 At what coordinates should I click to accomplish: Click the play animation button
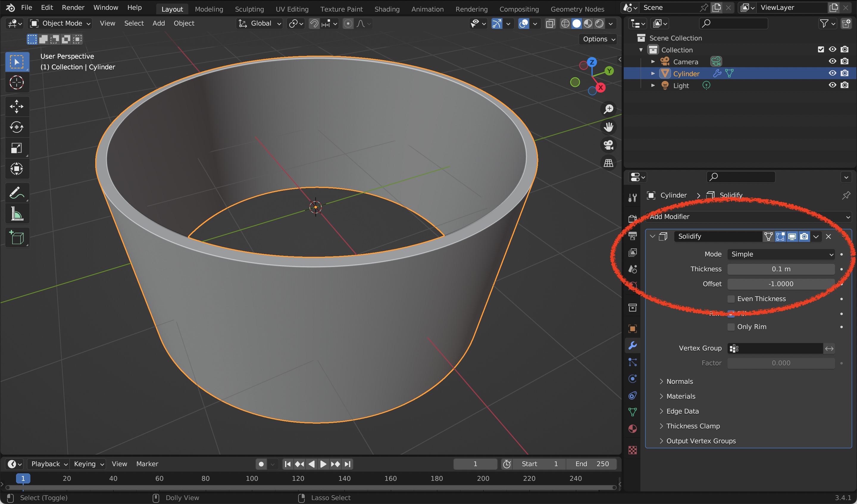323,464
